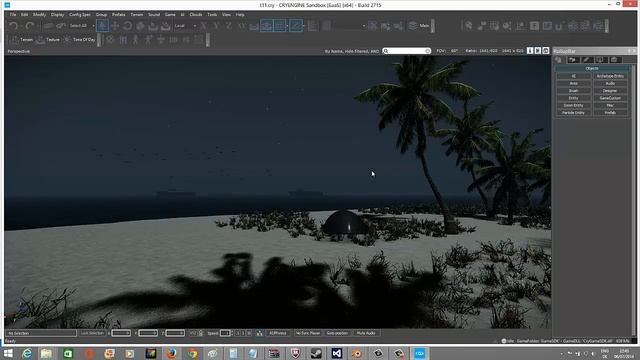The height and width of the screenshot is (360, 640).
Task: Lock movement to X axis
Action: [203, 26]
